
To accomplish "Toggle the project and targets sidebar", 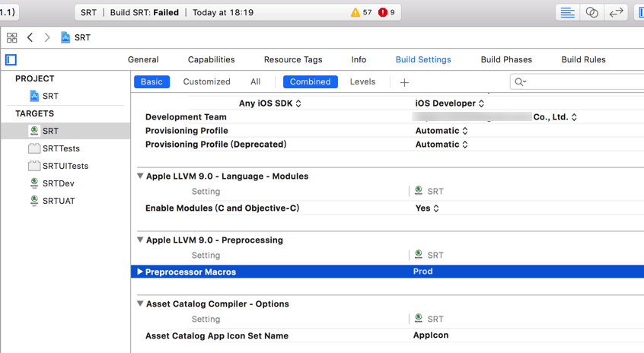I will coord(11,59).
